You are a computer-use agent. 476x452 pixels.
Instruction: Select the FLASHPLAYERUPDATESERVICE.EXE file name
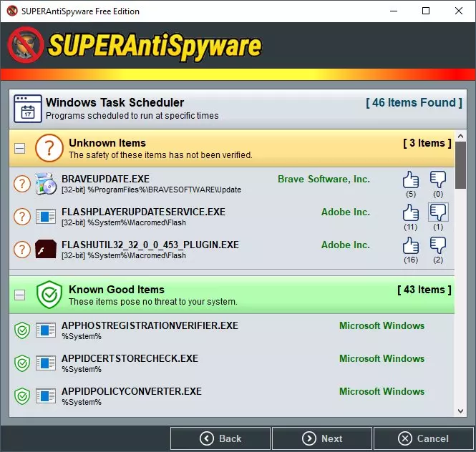coord(143,212)
